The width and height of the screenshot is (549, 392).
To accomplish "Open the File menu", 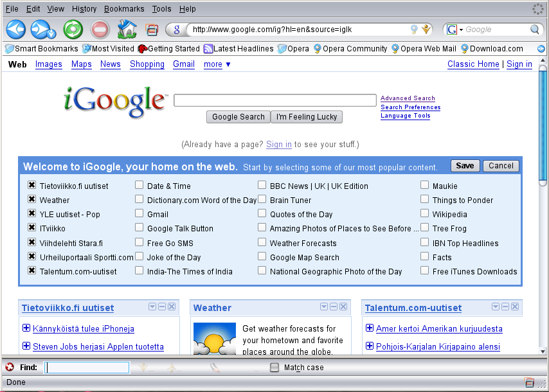I will 12,9.
